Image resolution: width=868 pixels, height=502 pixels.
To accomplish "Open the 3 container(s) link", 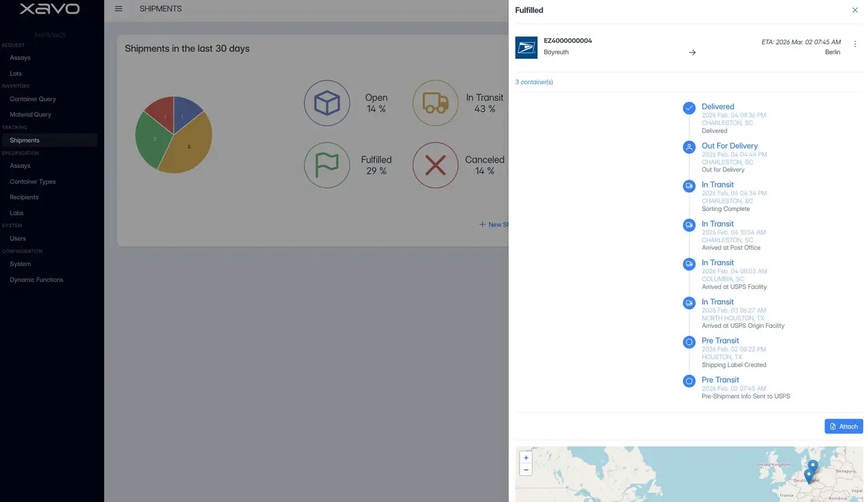I will 534,82.
